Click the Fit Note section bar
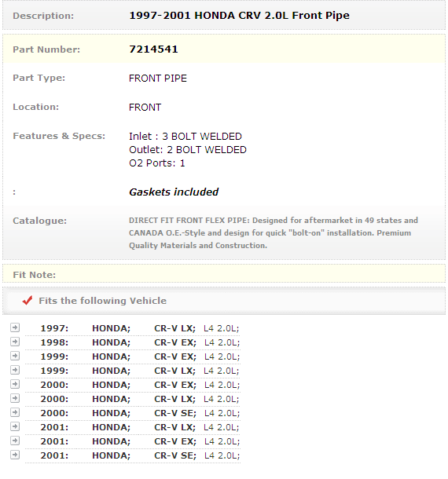 point(224,274)
